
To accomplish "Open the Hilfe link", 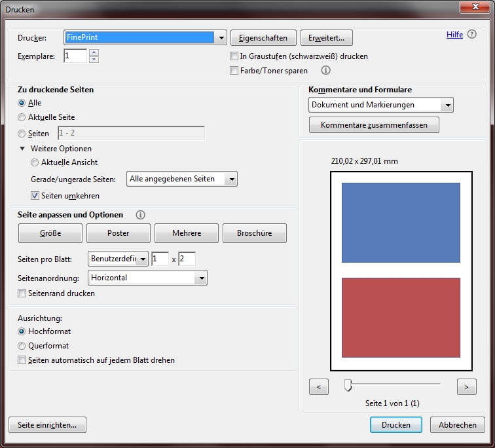I will (454, 35).
